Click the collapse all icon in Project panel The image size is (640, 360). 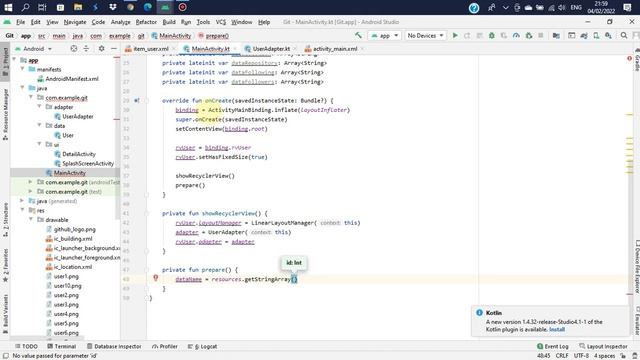[86, 49]
